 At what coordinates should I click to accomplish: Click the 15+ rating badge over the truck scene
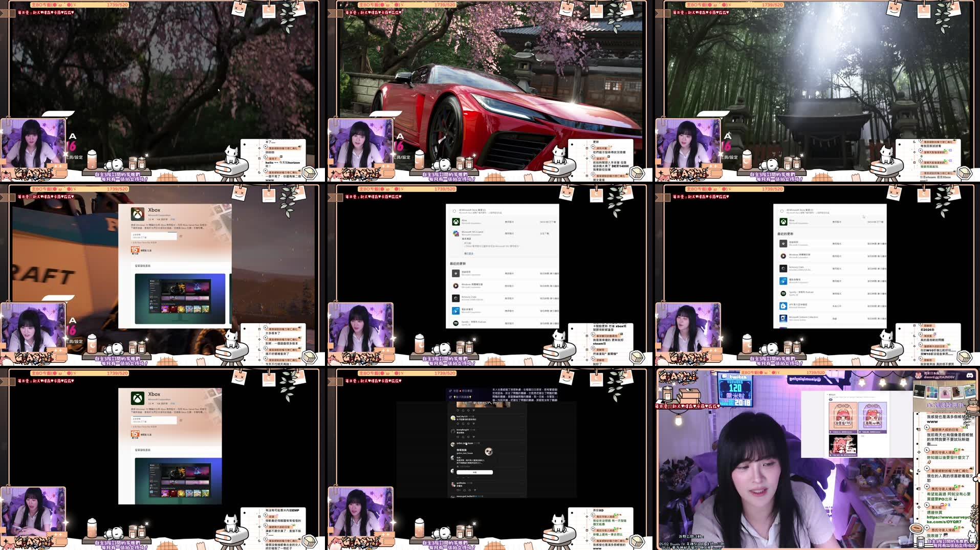click(x=135, y=250)
